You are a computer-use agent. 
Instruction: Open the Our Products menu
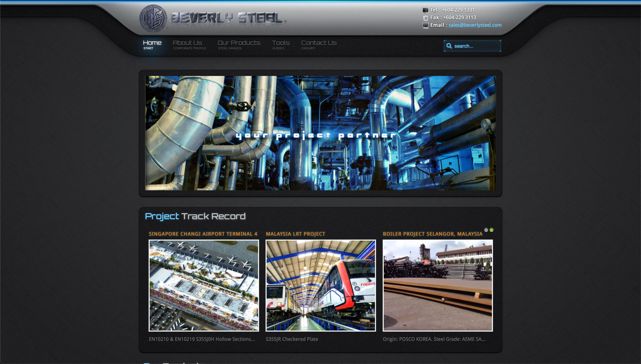239,45
